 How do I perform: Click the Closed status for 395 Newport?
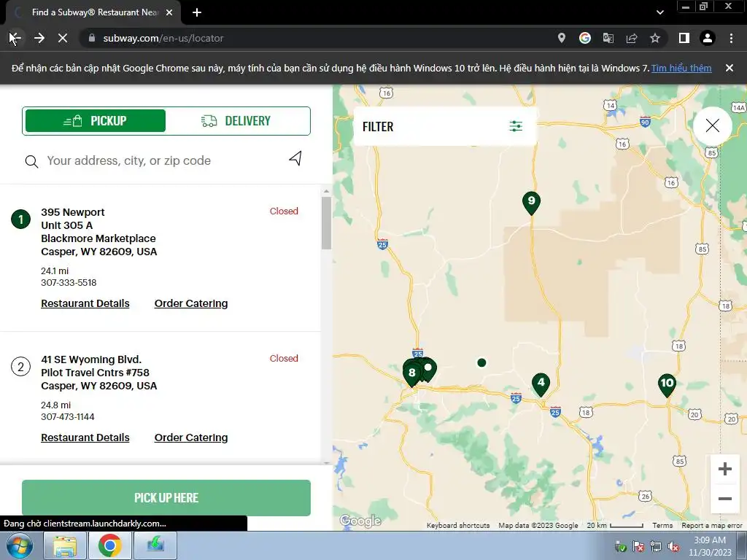pyautogui.click(x=284, y=211)
